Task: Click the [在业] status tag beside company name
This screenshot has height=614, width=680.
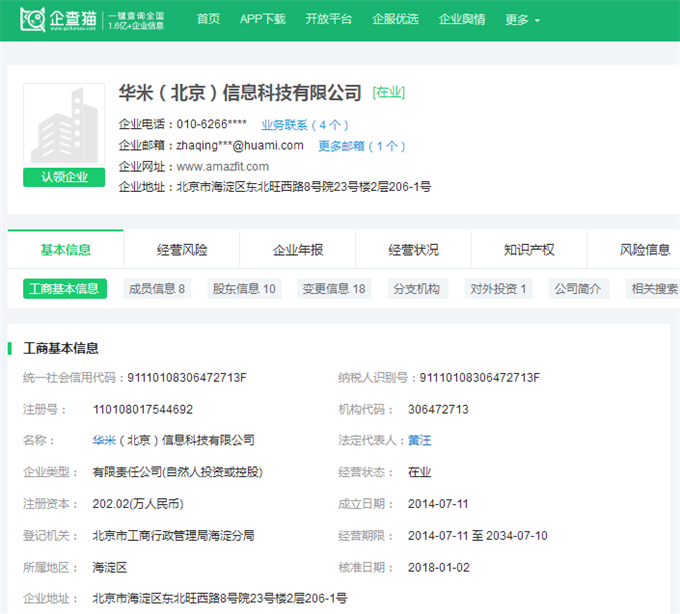Action: (388, 92)
